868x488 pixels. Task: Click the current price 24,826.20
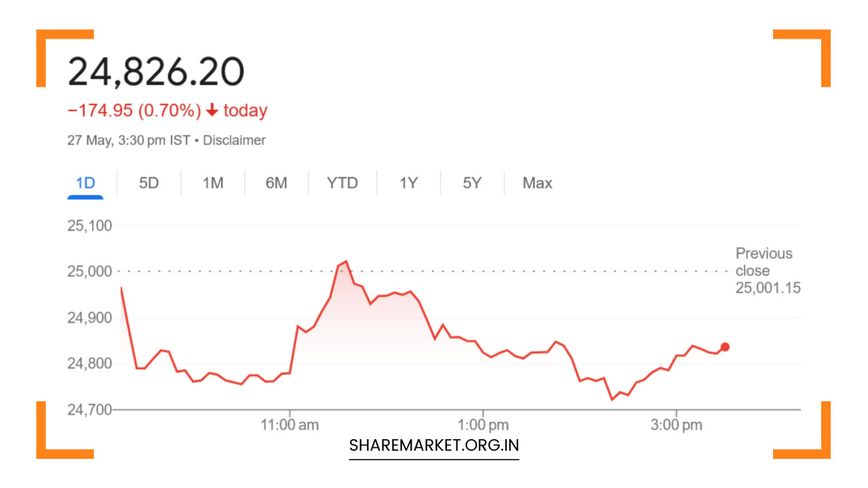click(x=156, y=72)
